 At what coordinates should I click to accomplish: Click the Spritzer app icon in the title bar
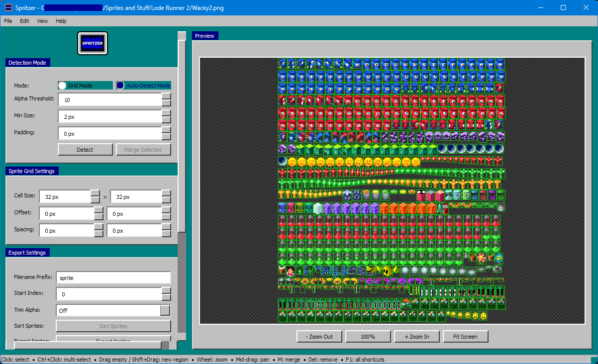tap(8, 8)
